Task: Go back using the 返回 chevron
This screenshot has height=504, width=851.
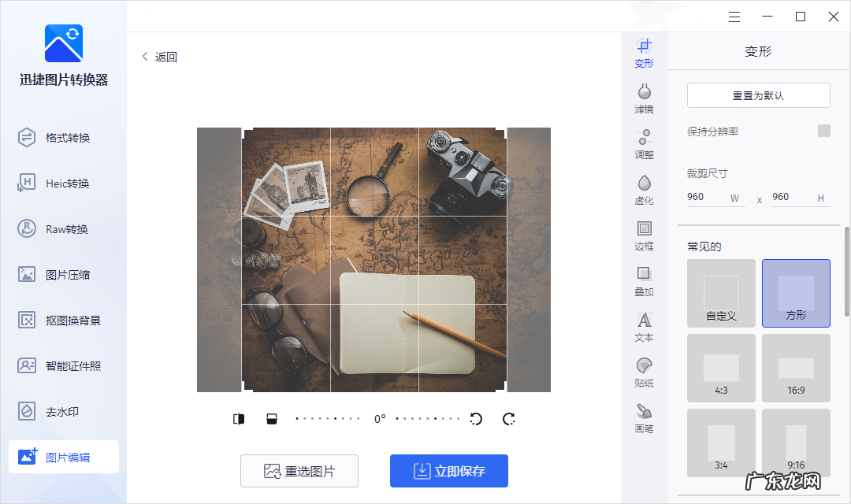Action: click(145, 57)
